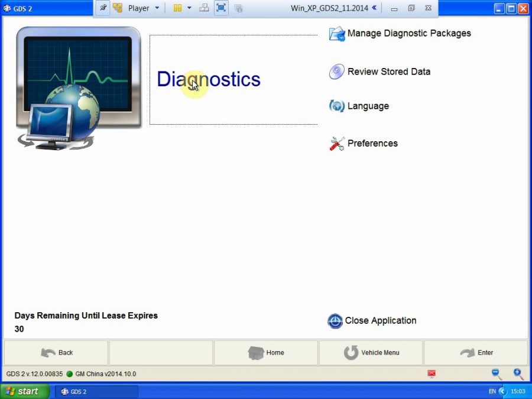Select the Preferences tools icon

click(x=336, y=143)
